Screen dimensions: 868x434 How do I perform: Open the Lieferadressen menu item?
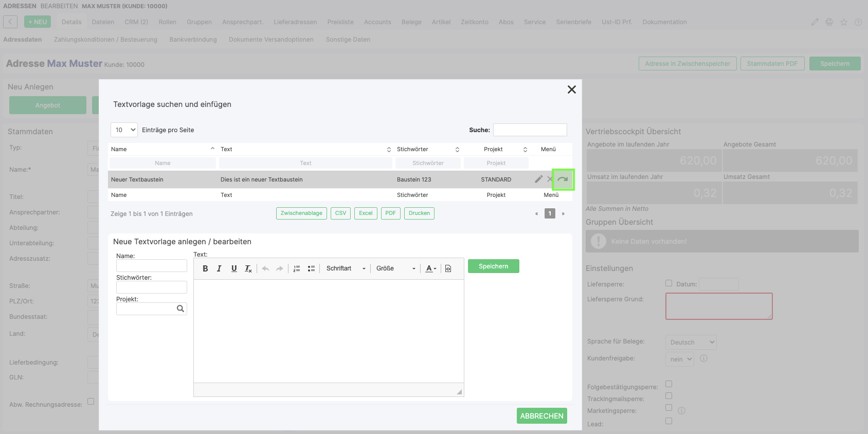coord(295,22)
